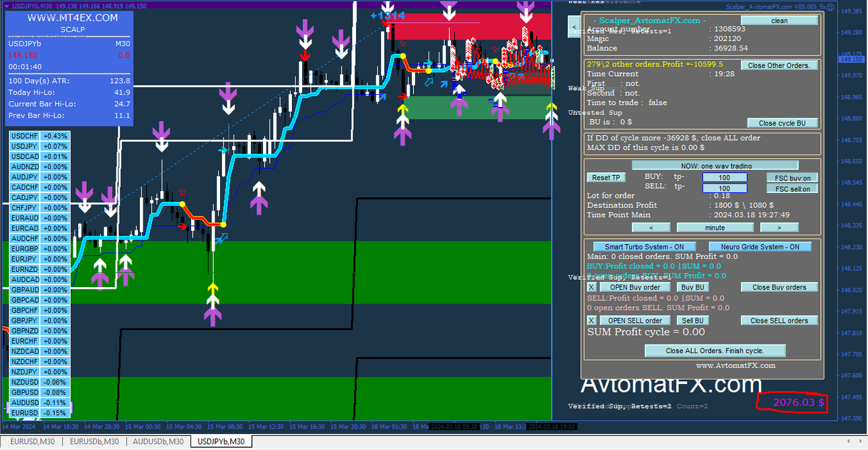Screen dimensions: 868x450
Task: Select USDCAD in the currency pair list
Action: (25, 157)
